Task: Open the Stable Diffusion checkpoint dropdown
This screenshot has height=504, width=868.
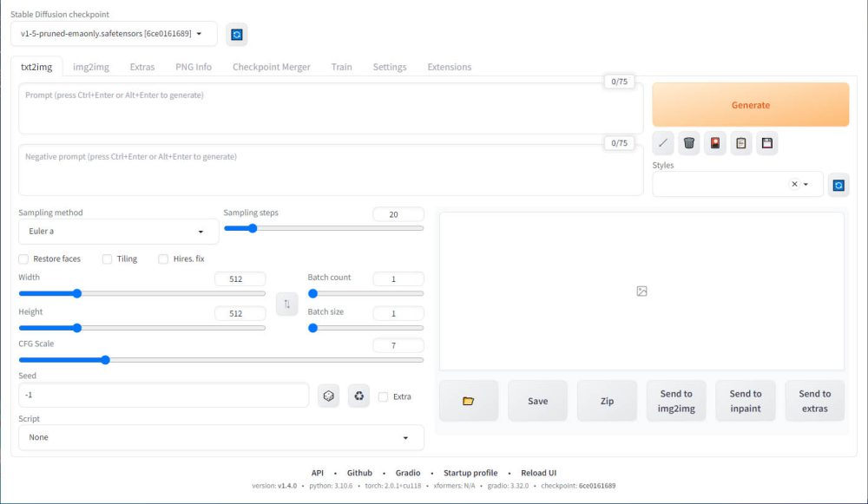Action: [x=114, y=34]
